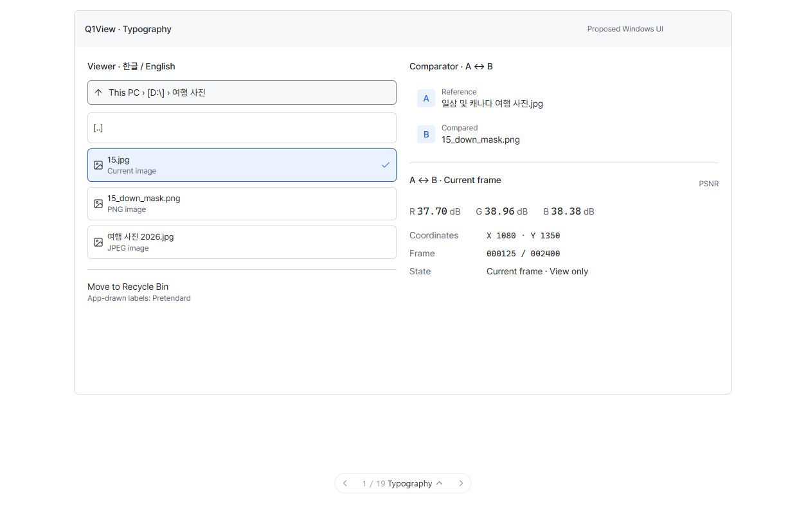The image size is (806, 532).
Task: Click the G 38.96 dB value
Action: click(x=502, y=211)
